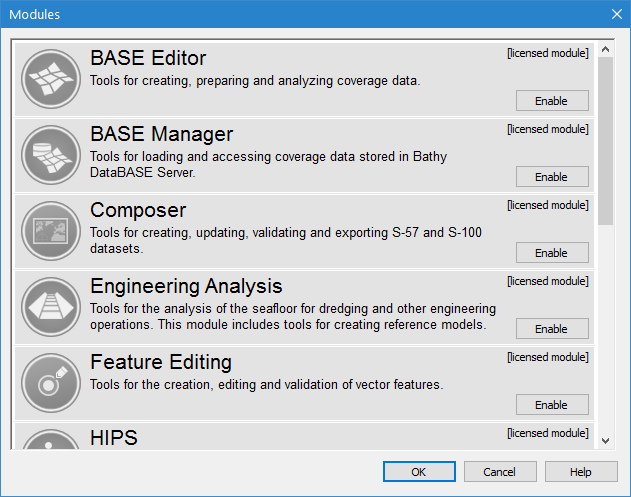Click the Composer map icon

[x=50, y=232]
